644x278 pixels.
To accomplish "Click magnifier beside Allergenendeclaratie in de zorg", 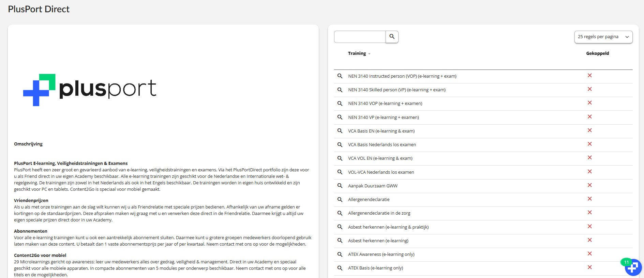I will coord(340,213).
